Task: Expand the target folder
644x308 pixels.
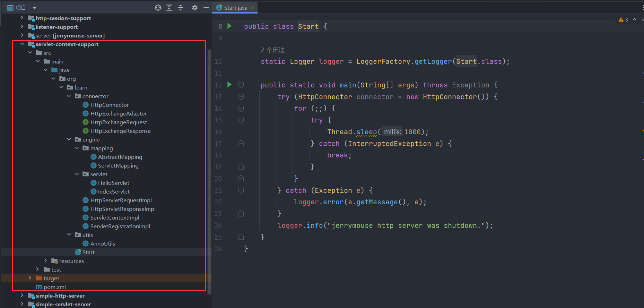Action: (30, 278)
